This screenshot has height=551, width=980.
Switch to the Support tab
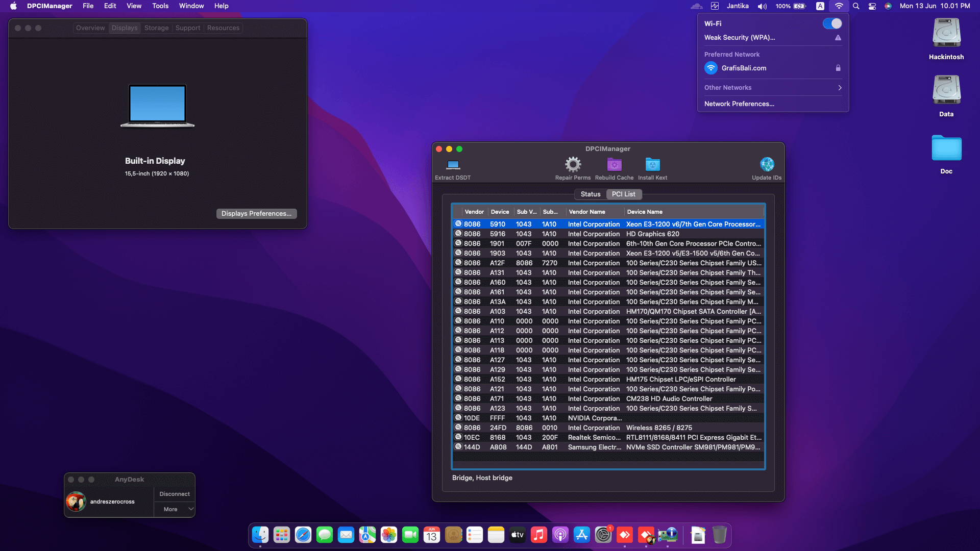[x=188, y=28]
